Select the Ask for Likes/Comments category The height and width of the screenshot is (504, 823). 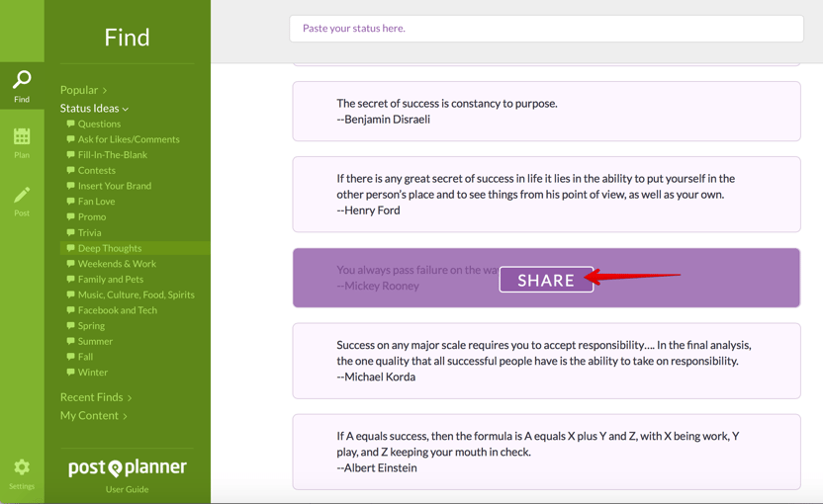click(x=129, y=139)
